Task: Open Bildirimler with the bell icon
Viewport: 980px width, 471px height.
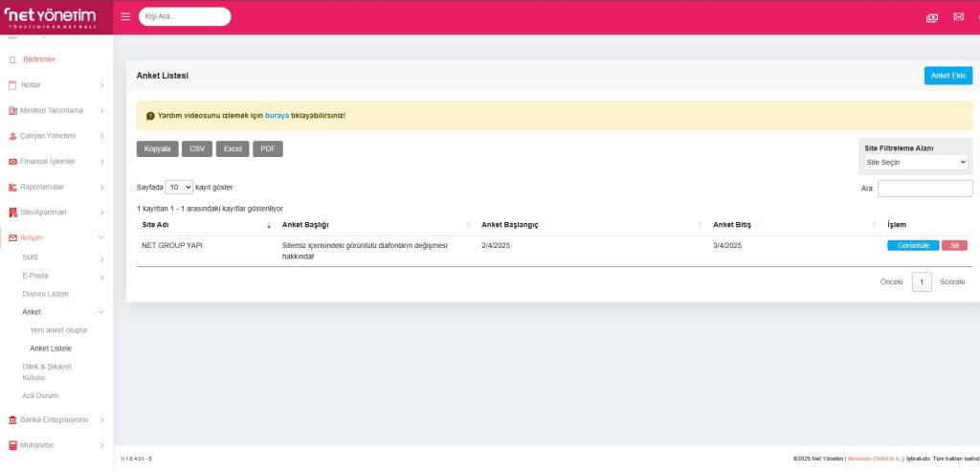Action: click(x=12, y=59)
